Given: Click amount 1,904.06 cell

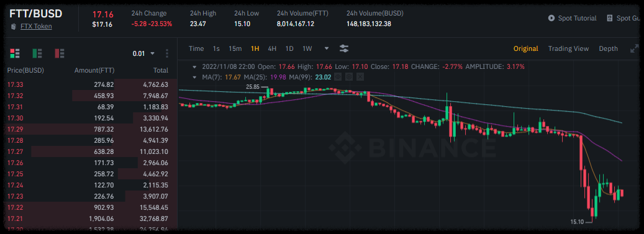Looking at the screenshot, I should 101,218.
